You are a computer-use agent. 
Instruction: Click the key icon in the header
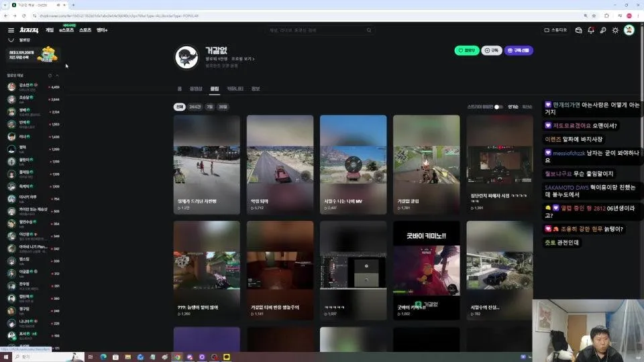pos(603,30)
